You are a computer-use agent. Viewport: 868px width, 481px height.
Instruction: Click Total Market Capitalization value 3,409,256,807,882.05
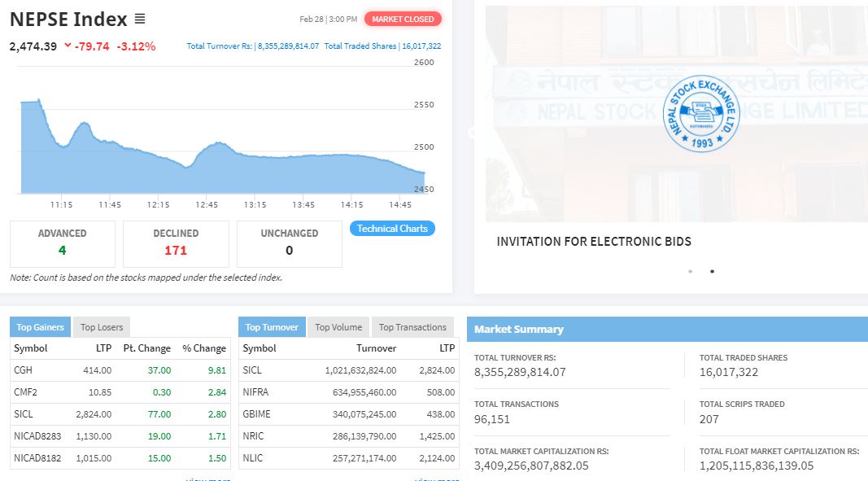coord(531,466)
